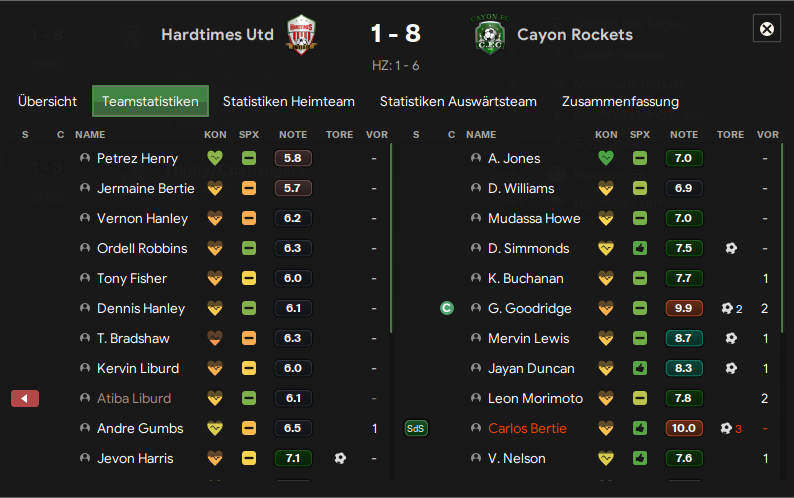Click the goal ball icon in Jevon Harris row
The height and width of the screenshot is (498, 794).
pyautogui.click(x=340, y=458)
